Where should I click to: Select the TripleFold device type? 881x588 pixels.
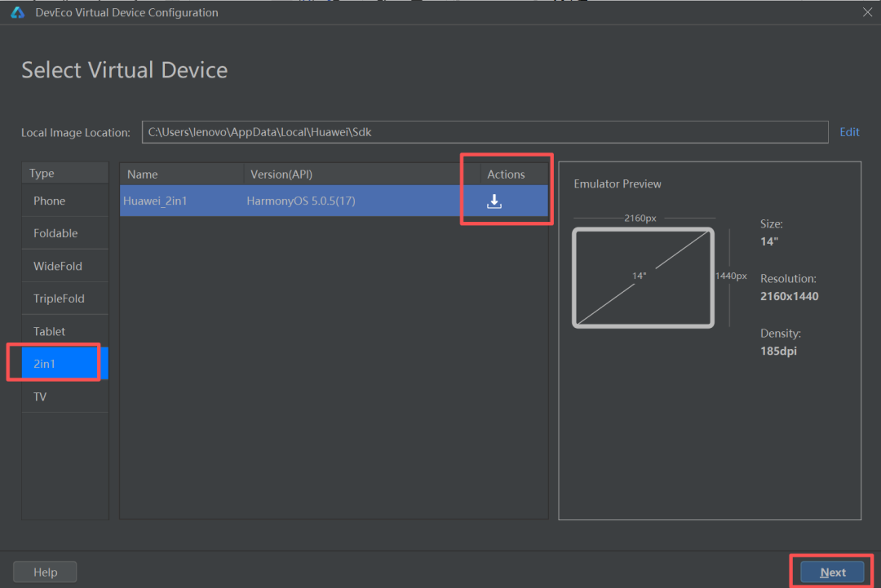(x=65, y=298)
